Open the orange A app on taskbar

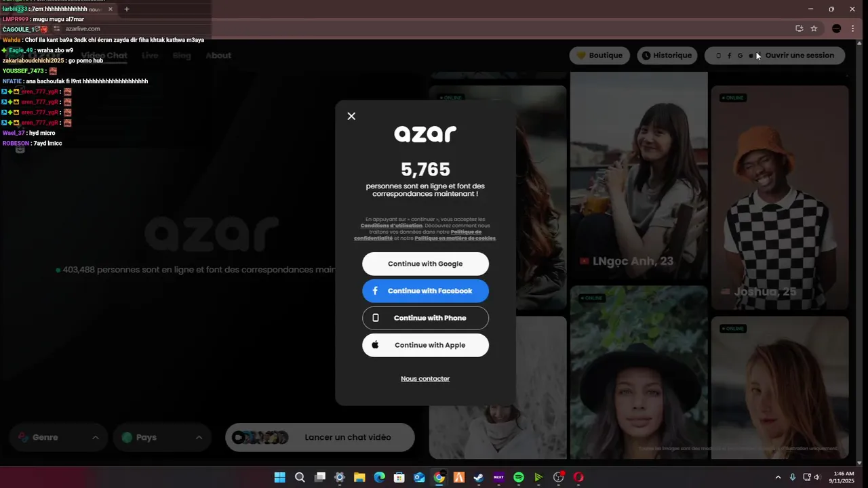459,477
